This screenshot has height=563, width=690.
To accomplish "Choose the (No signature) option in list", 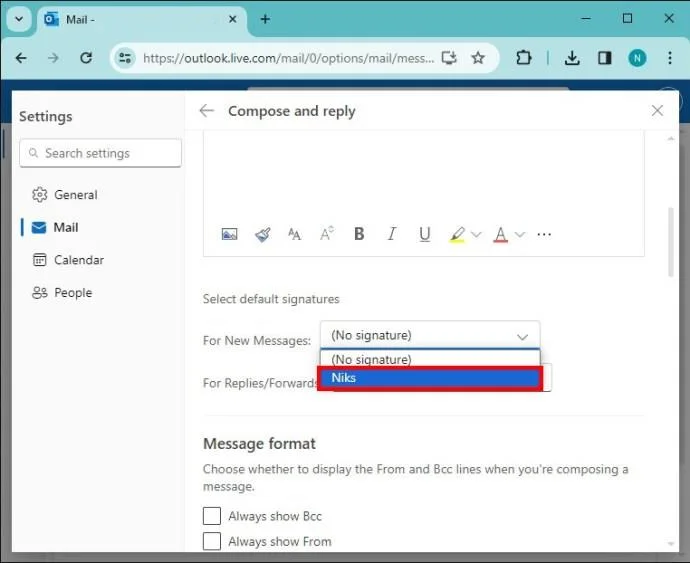I will pyautogui.click(x=430, y=359).
